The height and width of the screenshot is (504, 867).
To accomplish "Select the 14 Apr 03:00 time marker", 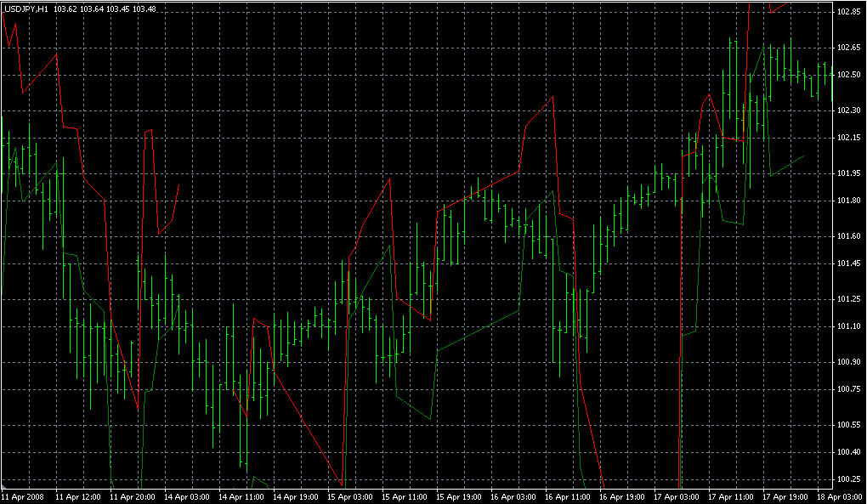I will [x=187, y=496].
